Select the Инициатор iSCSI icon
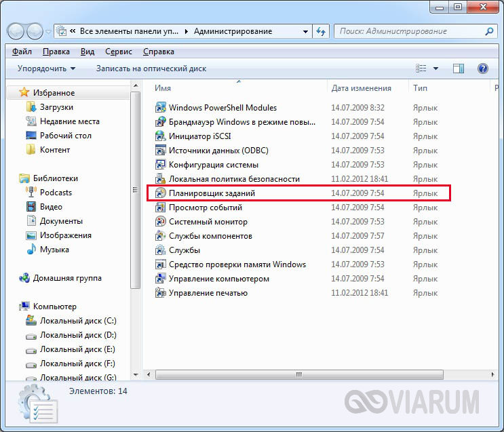Viewport: 504px width, 432px height. [x=160, y=136]
